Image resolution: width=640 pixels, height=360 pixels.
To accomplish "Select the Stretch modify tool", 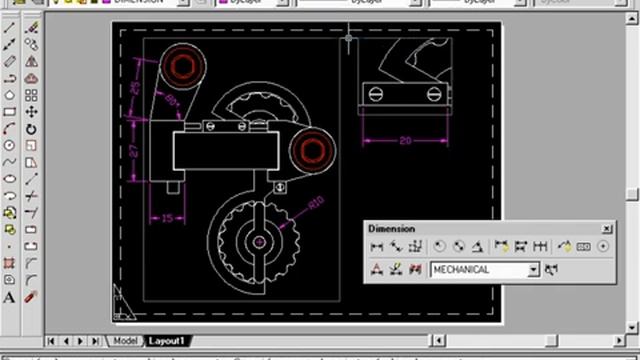I will click(x=31, y=162).
